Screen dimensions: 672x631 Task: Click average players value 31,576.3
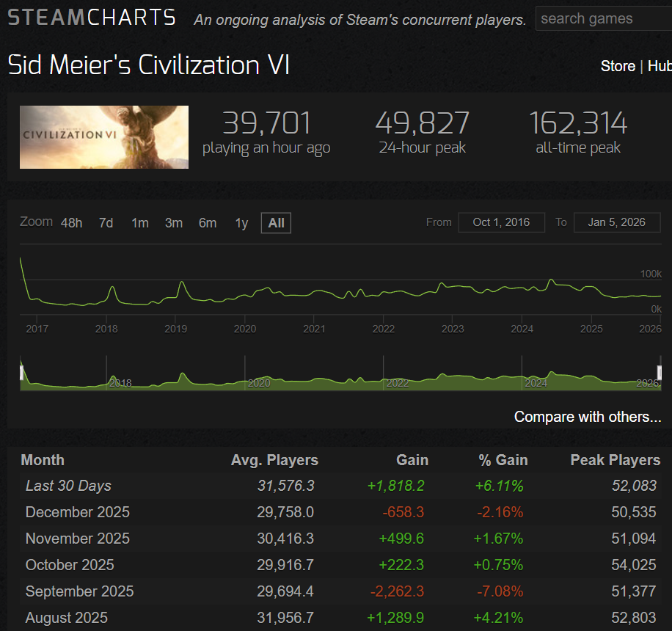(286, 486)
